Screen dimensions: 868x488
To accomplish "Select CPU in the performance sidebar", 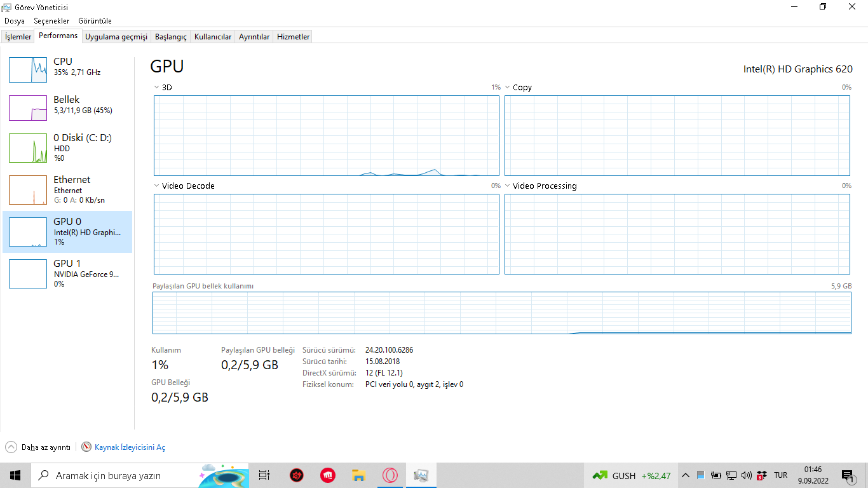I will pos(67,69).
